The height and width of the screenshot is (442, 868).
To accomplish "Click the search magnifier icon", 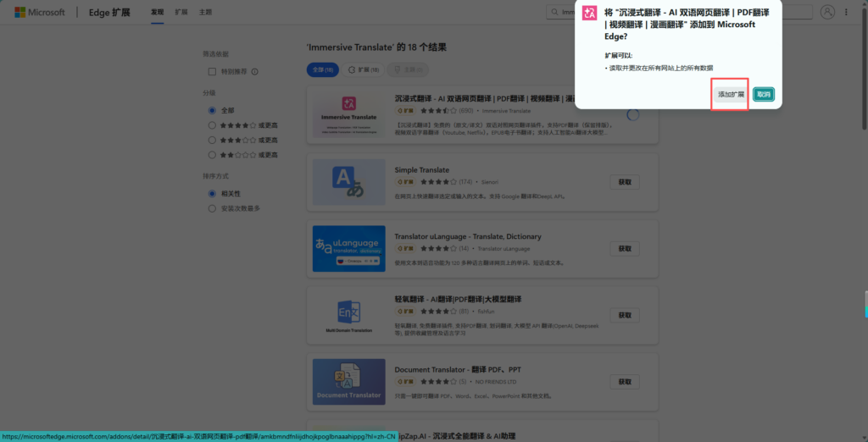I will pos(554,12).
